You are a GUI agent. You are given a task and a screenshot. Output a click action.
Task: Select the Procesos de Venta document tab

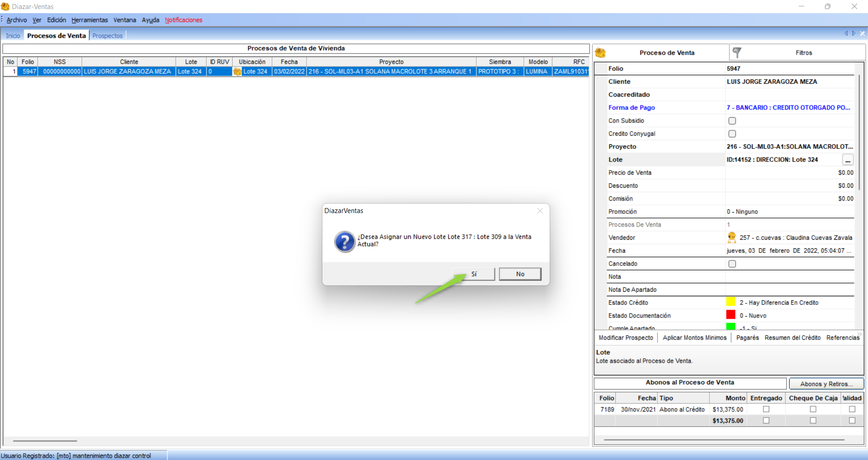[57, 36]
